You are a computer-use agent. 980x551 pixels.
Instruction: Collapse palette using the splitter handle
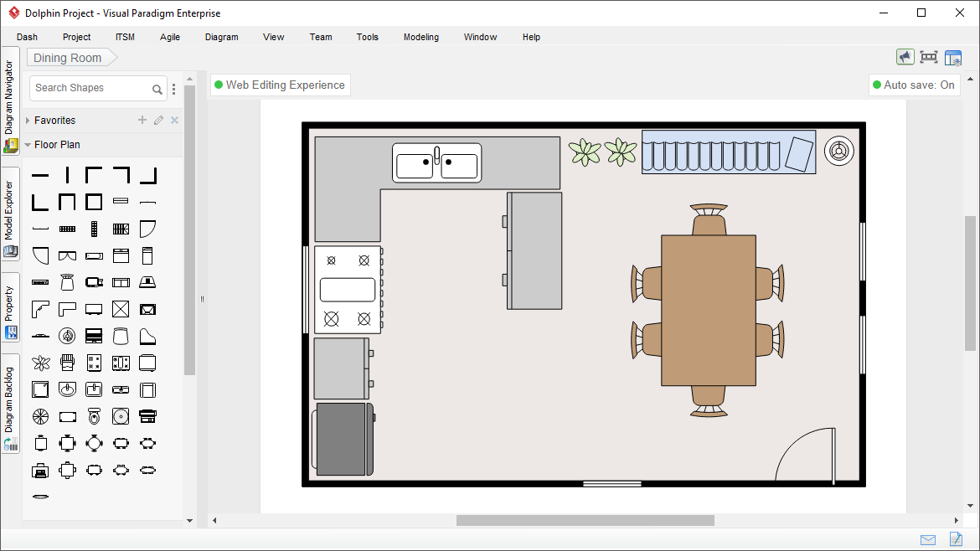pyautogui.click(x=202, y=299)
